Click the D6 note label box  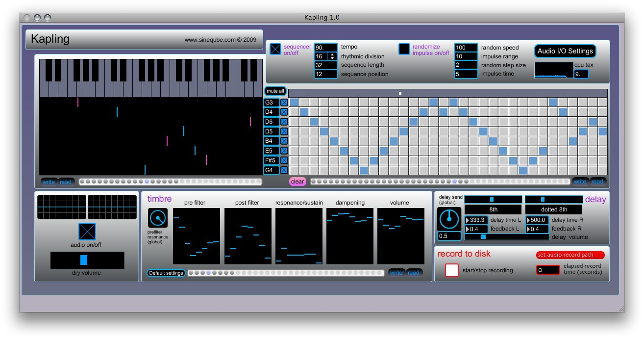(x=271, y=122)
